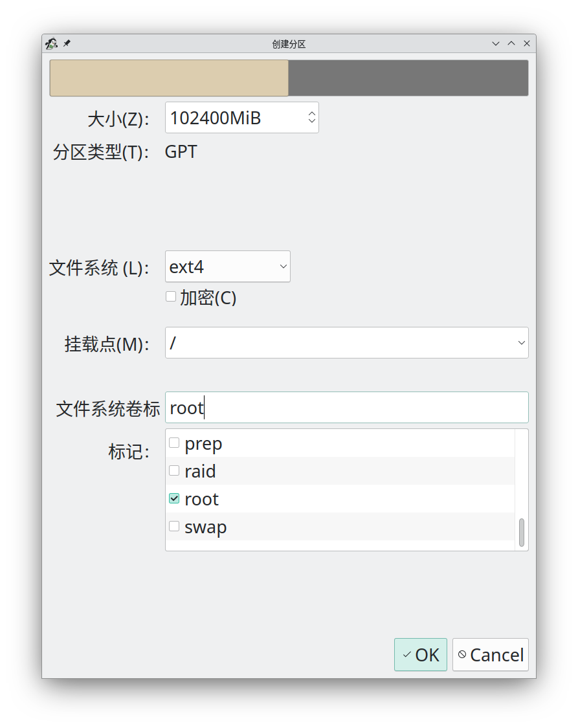Confirm the partition with OK button

pyautogui.click(x=420, y=655)
